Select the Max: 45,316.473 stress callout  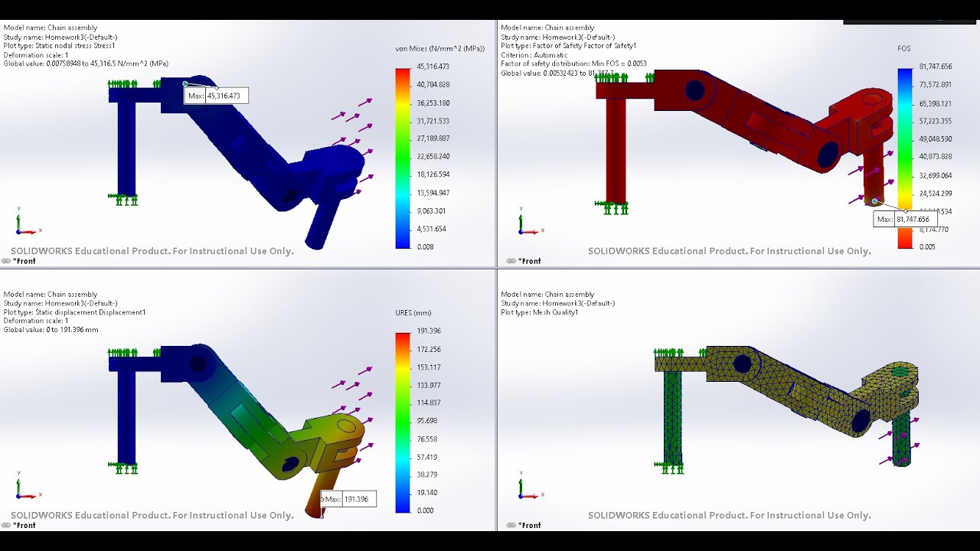(x=216, y=96)
